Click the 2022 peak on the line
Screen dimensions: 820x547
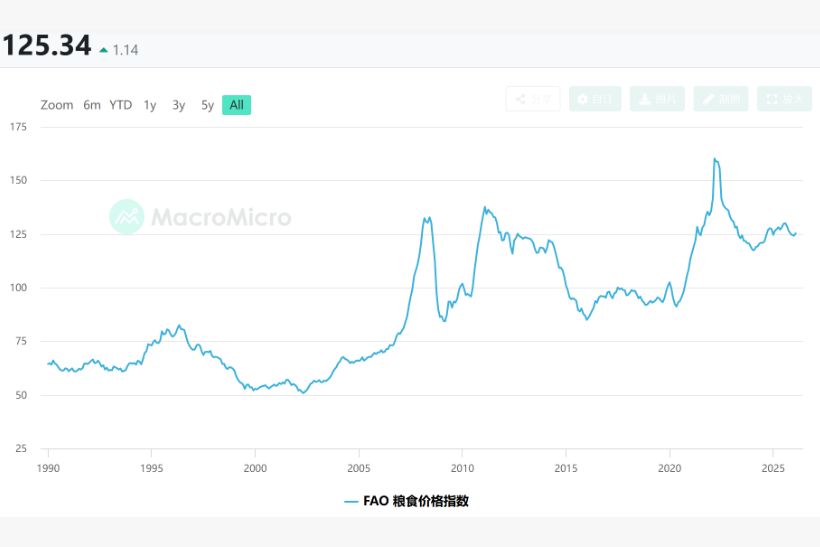click(x=715, y=159)
